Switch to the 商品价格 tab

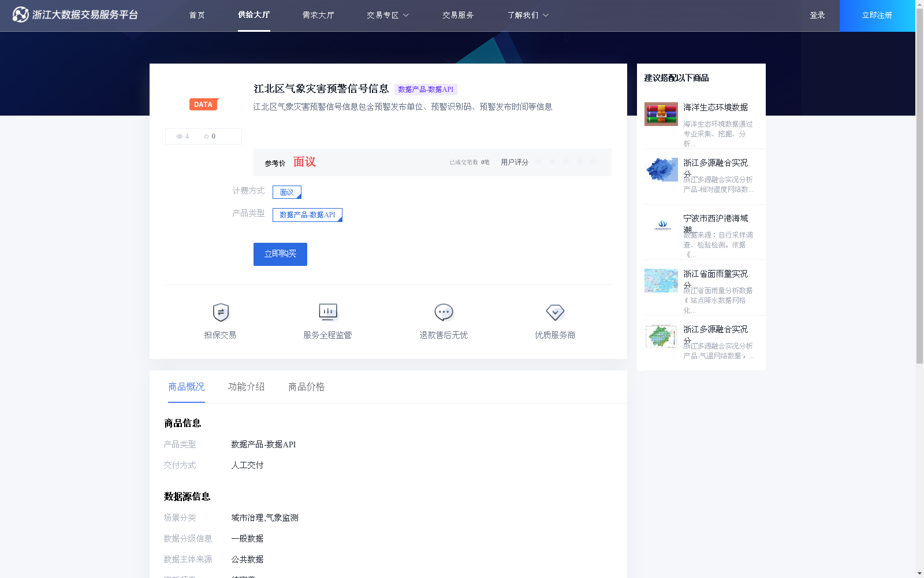pyautogui.click(x=307, y=387)
